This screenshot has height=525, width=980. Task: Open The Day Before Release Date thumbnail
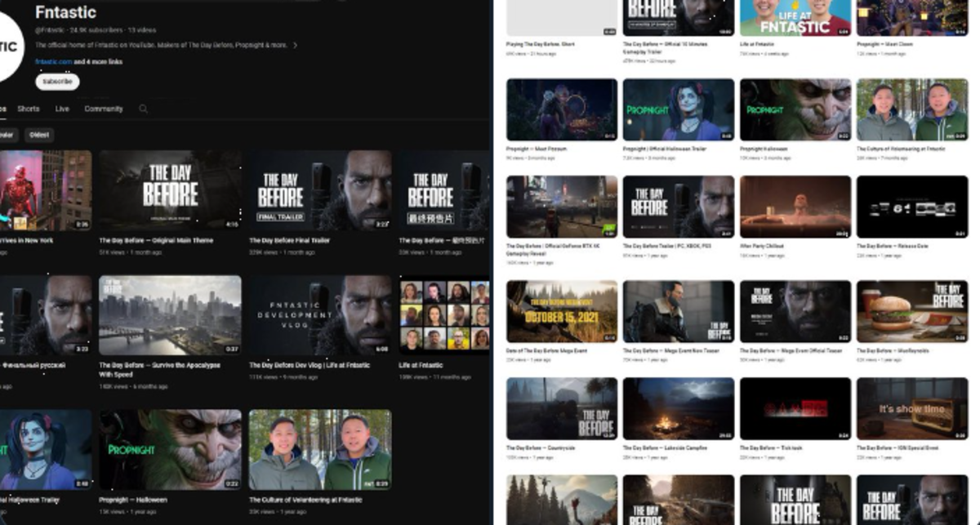[x=912, y=207]
